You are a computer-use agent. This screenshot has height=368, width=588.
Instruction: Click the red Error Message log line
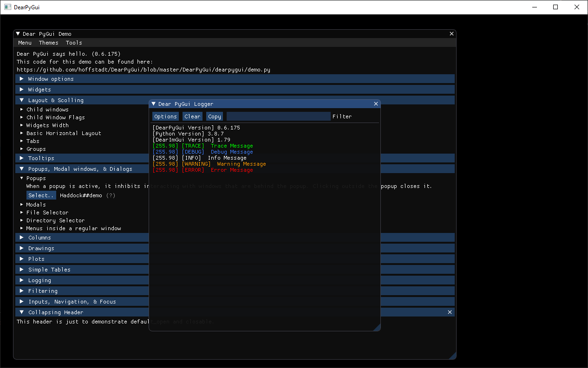pos(203,170)
